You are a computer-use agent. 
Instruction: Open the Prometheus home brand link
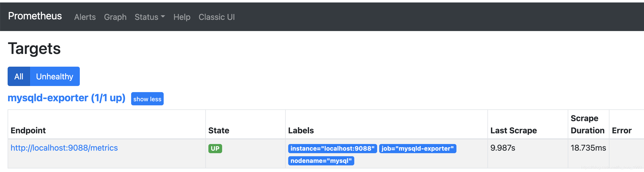click(x=35, y=16)
